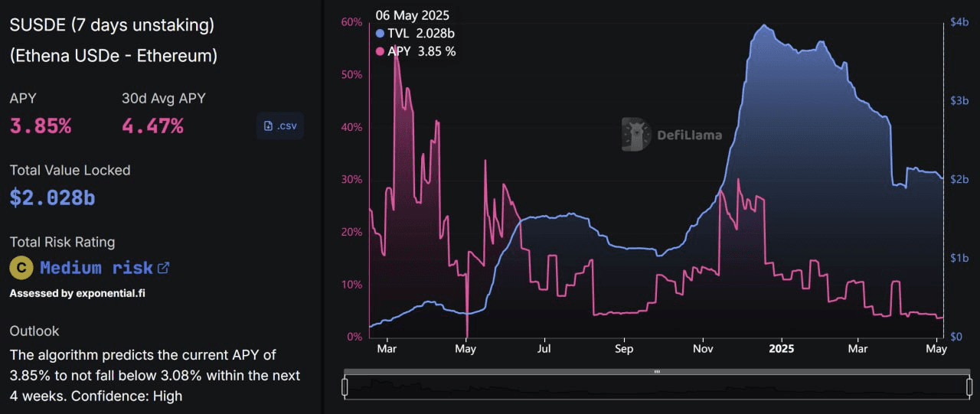Click the external link icon beside Medium risk

click(163, 268)
